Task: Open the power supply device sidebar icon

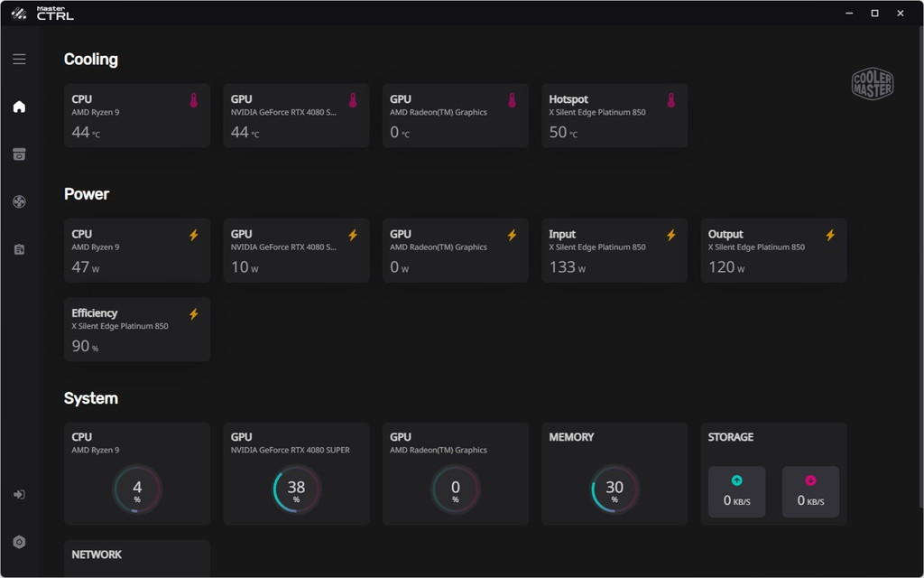Action: (19, 154)
